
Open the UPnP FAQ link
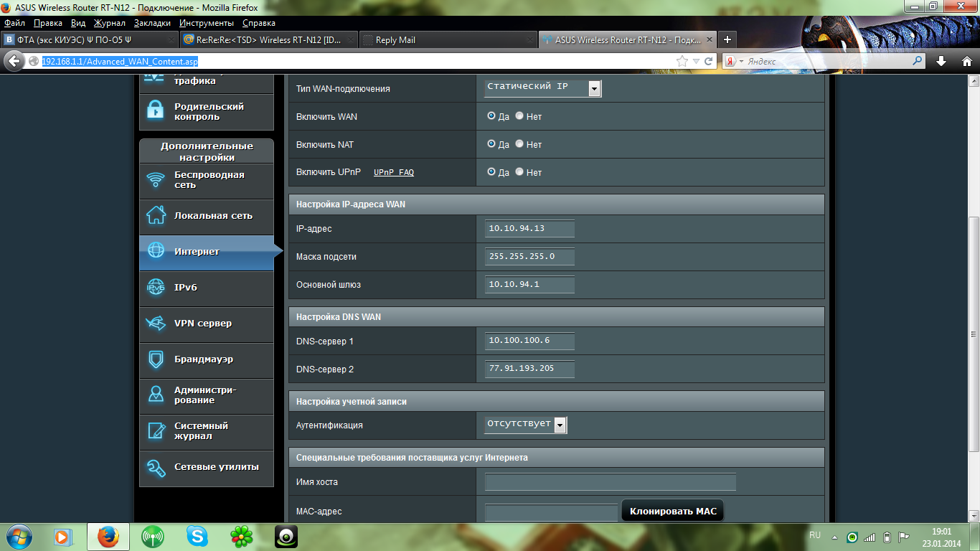click(x=394, y=172)
